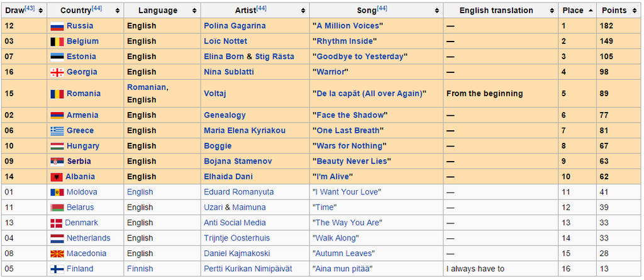Sort by the English translation header
Viewport: 644px width, 280px height.
pyautogui.click(x=496, y=10)
